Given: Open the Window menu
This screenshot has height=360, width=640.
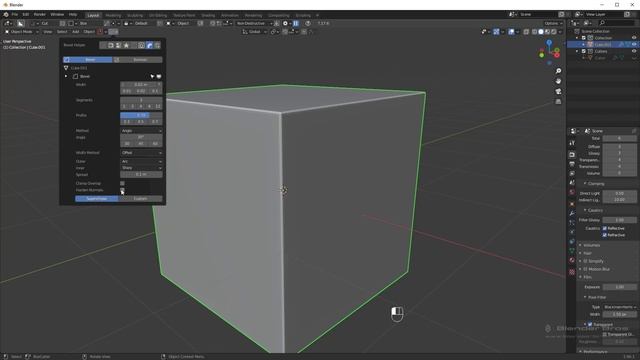Looking at the screenshot, I should tap(57, 14).
